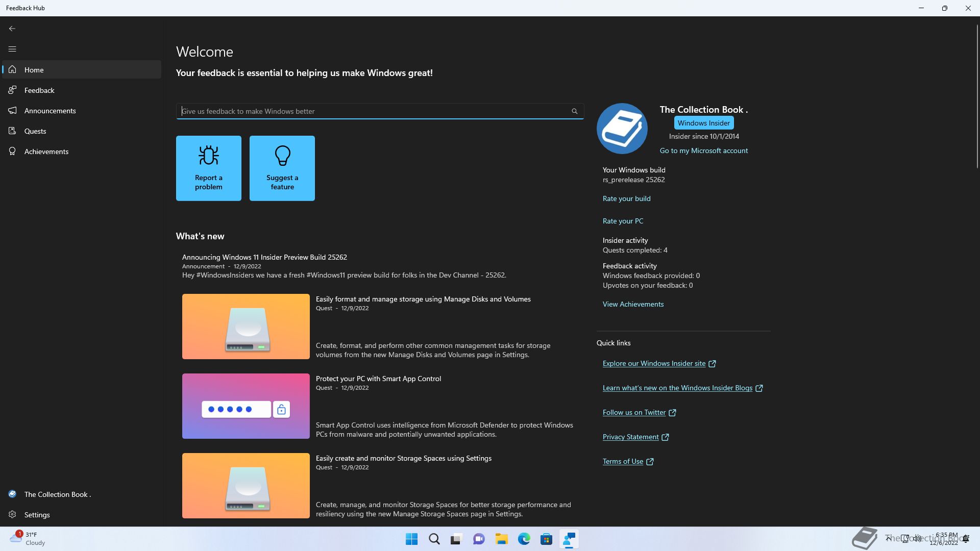Open the Home navigation item
The image size is (980, 551).
[82, 70]
